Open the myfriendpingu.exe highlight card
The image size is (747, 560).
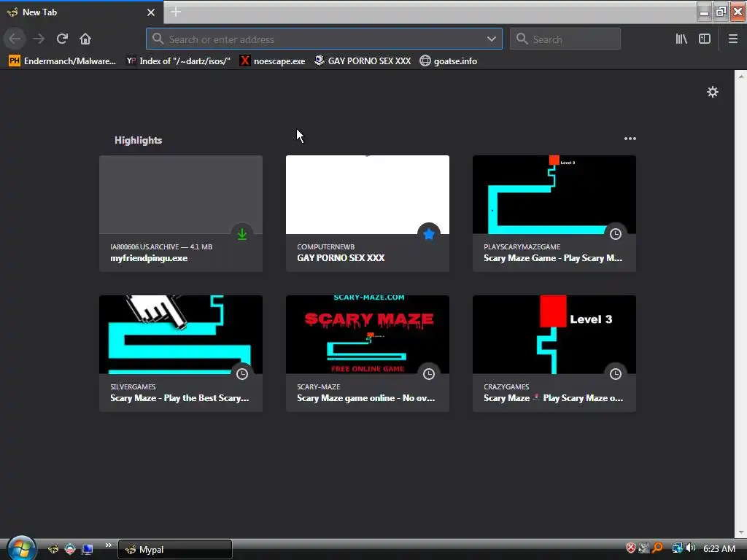coord(181,214)
